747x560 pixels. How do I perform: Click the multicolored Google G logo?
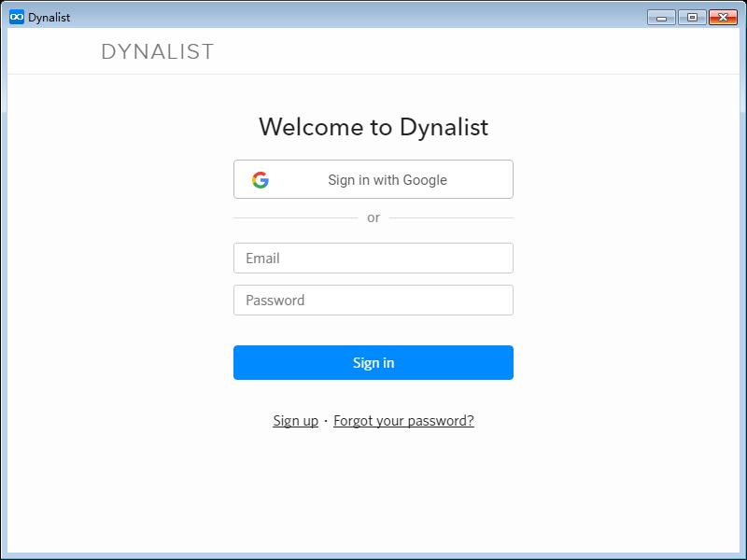pos(261,180)
